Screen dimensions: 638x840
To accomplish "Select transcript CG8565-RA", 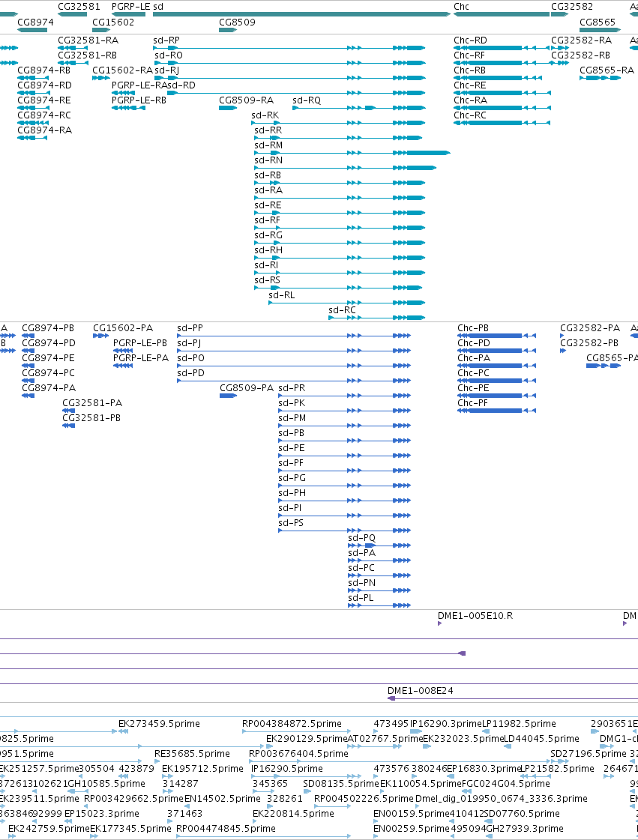I will (x=600, y=78).
